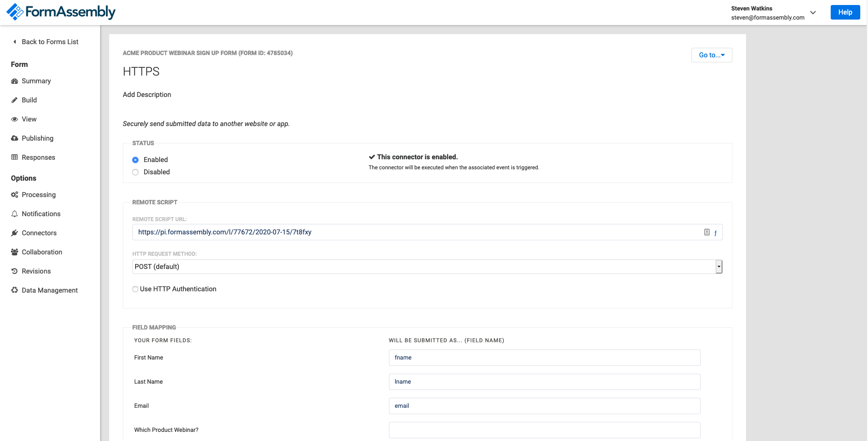This screenshot has height=441, width=868.
Task: Click the Responses table icon
Action: [x=15, y=157]
